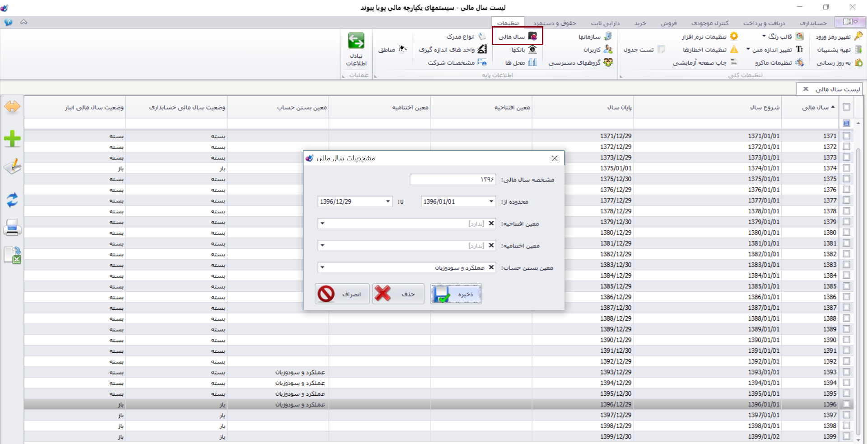This screenshot has height=444, width=868.
Task: Tick the checkbox for year 1393
Action: point(846,372)
